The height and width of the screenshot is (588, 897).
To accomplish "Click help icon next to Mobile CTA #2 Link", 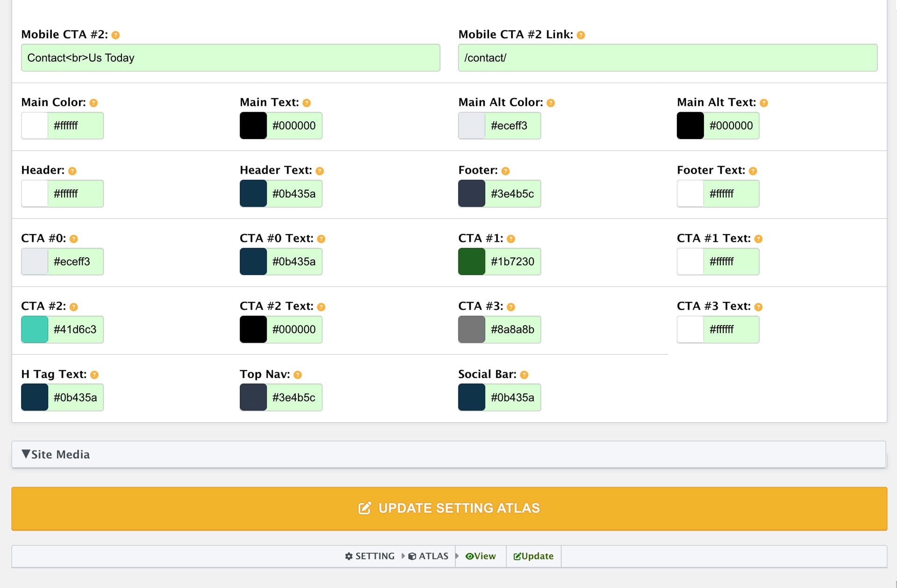I will tap(581, 35).
